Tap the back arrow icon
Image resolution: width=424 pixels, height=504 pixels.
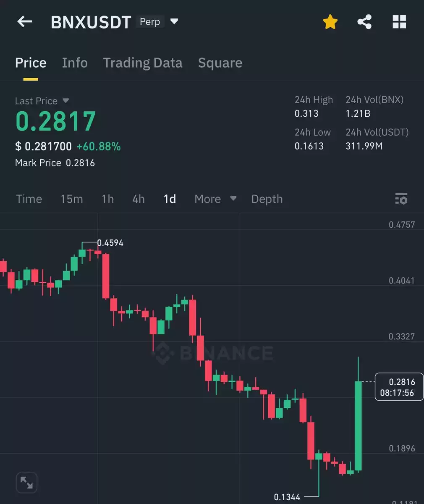pos(25,21)
